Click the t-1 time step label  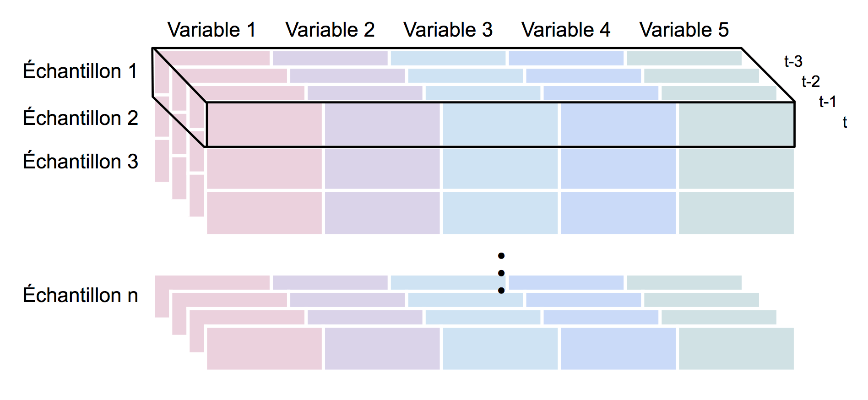828,102
